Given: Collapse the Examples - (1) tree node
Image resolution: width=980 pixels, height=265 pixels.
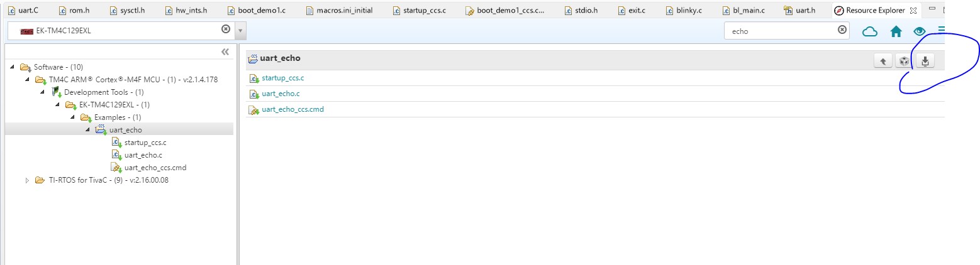Looking at the screenshot, I should click(x=72, y=117).
